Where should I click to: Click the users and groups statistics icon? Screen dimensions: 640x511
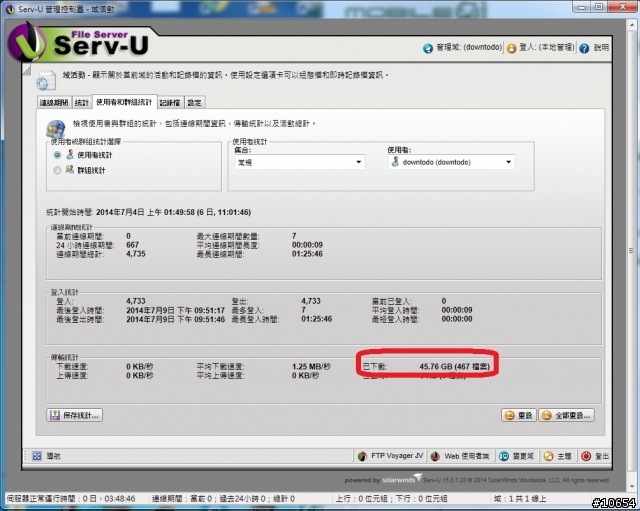pyautogui.click(x=56, y=128)
